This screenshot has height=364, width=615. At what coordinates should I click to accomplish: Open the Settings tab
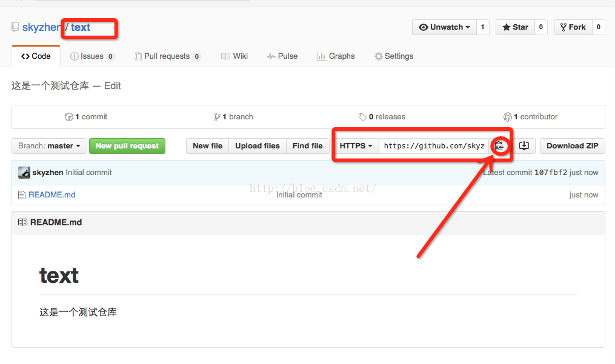(394, 56)
